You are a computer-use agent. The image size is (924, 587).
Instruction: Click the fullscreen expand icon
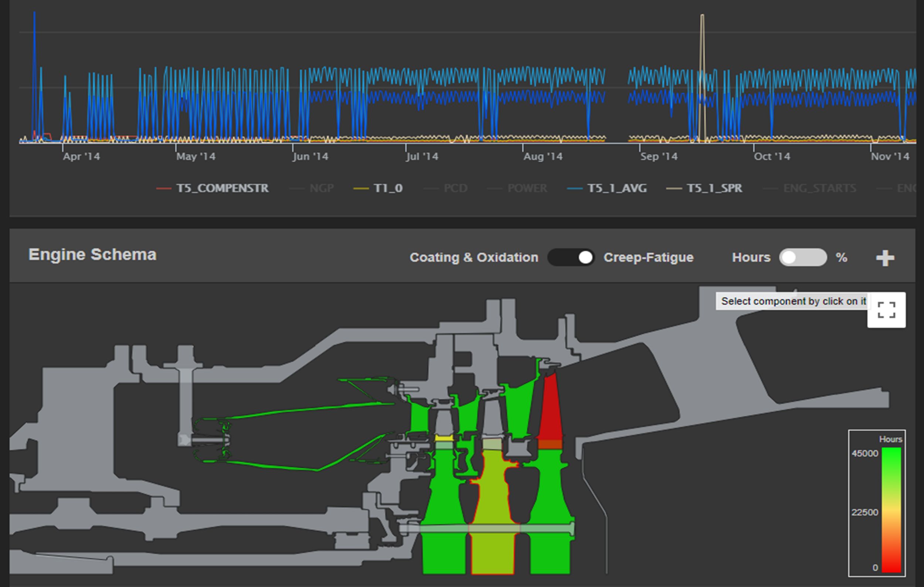(886, 310)
